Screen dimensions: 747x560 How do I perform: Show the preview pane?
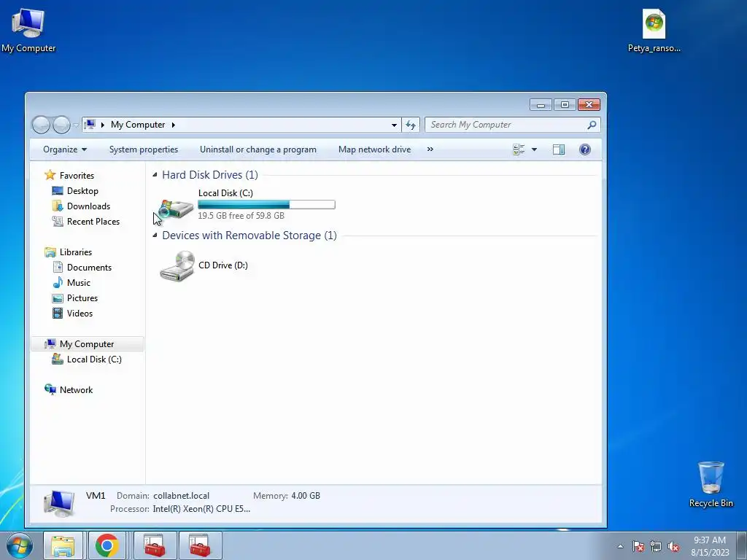coord(558,149)
